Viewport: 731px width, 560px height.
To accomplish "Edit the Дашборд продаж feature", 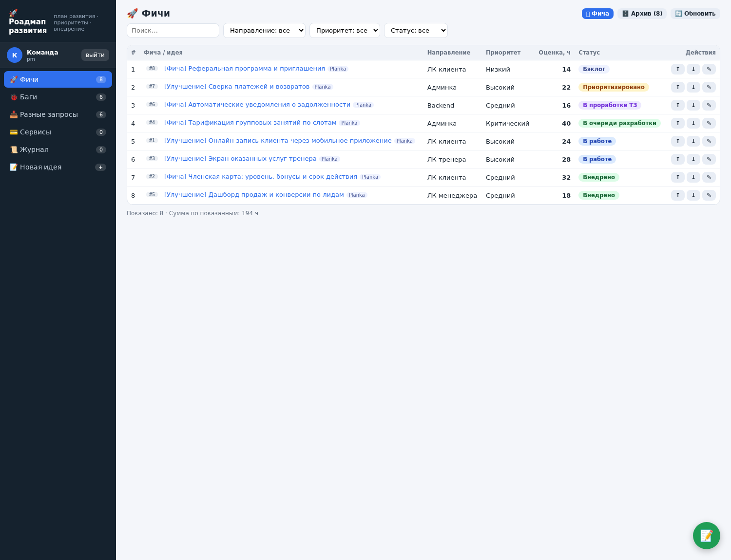I will tap(709, 195).
